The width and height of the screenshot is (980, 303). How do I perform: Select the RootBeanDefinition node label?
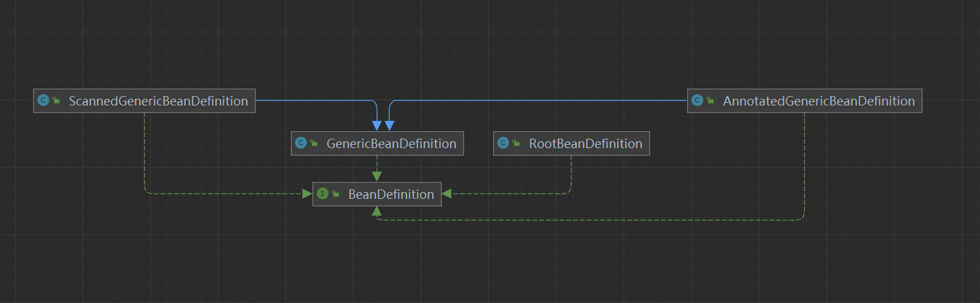coord(585,143)
